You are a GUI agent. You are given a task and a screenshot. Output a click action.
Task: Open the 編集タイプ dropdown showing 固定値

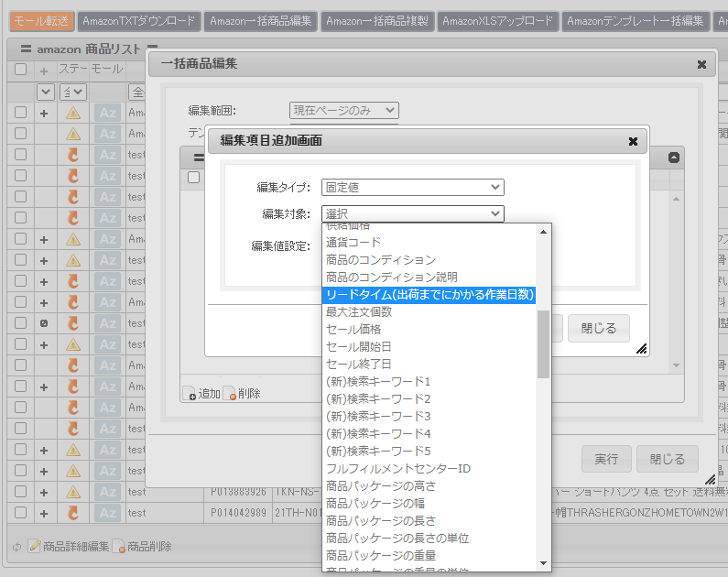tap(413, 187)
